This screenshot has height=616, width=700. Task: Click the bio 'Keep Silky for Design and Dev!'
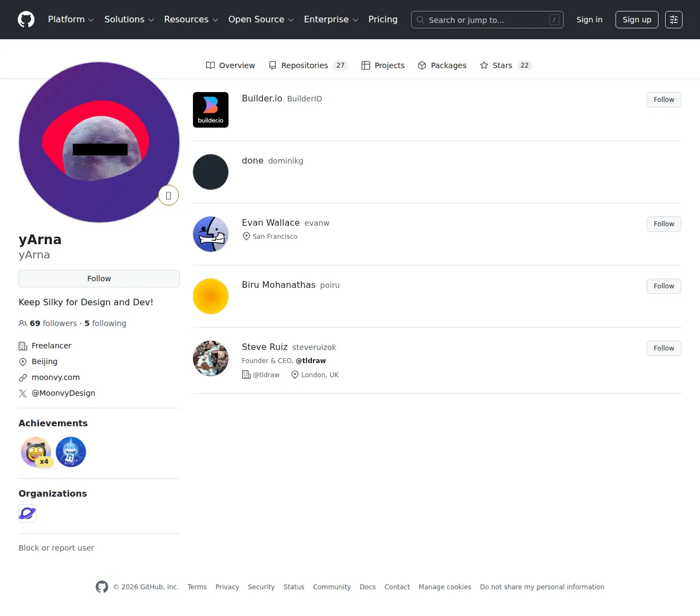click(x=86, y=302)
